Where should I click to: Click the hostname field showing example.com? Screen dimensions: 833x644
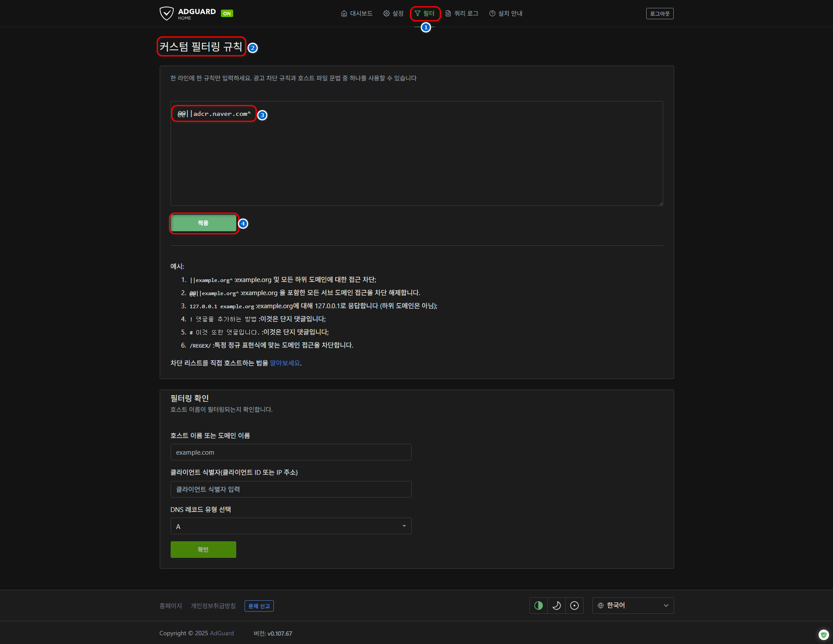tap(290, 452)
